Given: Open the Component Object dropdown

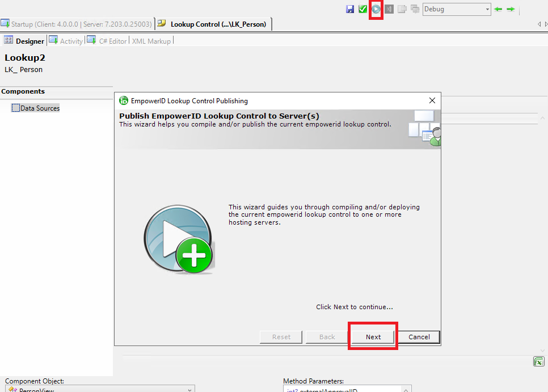Looking at the screenshot, I should pos(100,389).
